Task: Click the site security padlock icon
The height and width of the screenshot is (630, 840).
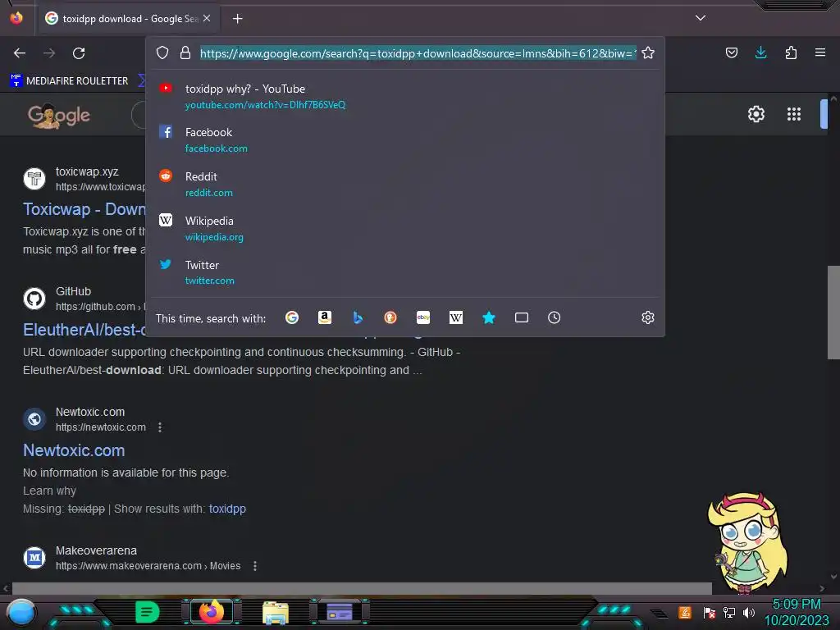Action: coord(185,52)
